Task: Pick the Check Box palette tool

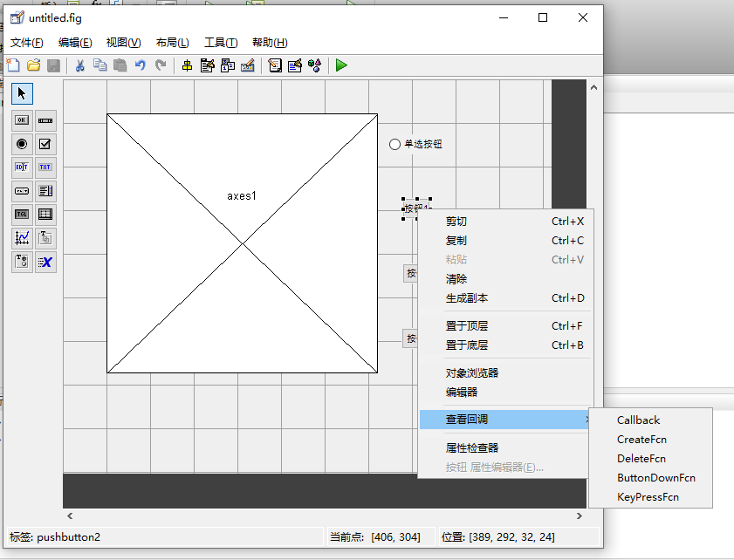Action: pyautogui.click(x=45, y=144)
